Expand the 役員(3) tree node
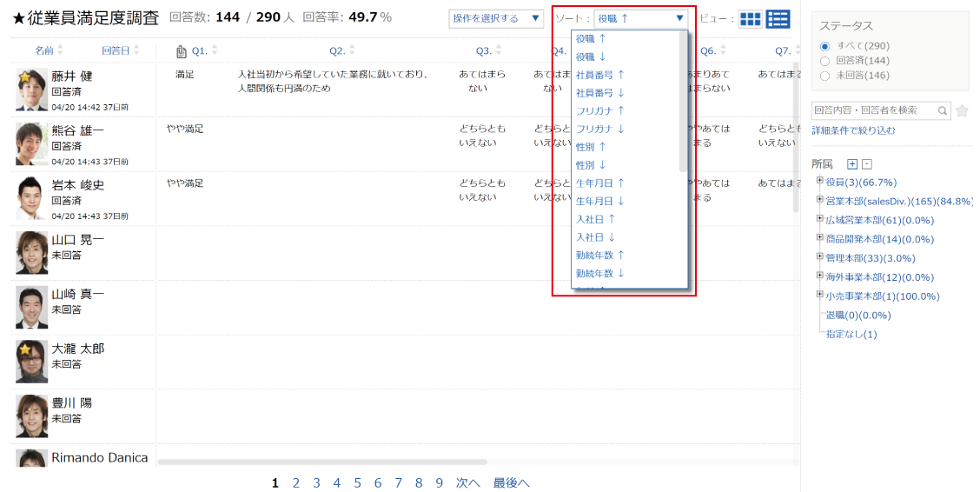Image resolution: width=980 pixels, height=492 pixels. (x=820, y=182)
